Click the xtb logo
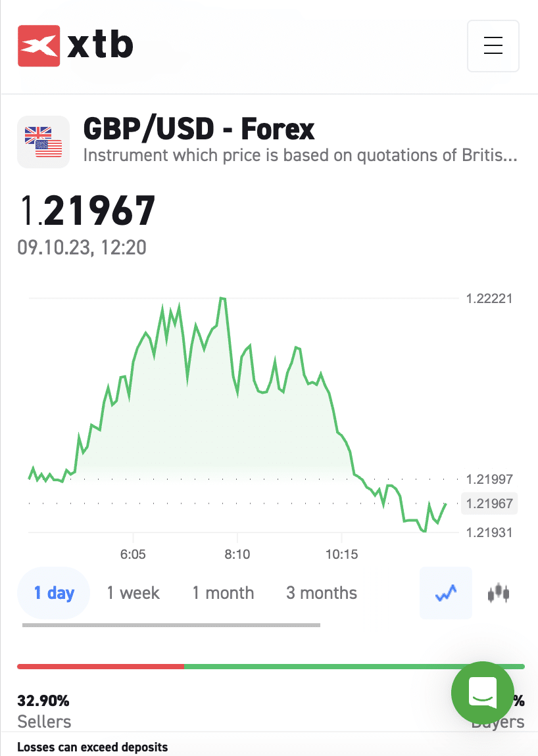538x756 pixels. click(x=76, y=45)
